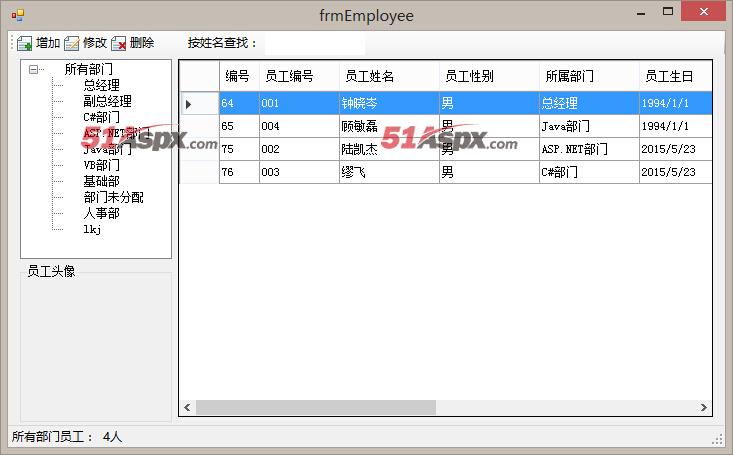Click the frmEmployee window app icon
The height and width of the screenshot is (455, 733).
tap(18, 16)
